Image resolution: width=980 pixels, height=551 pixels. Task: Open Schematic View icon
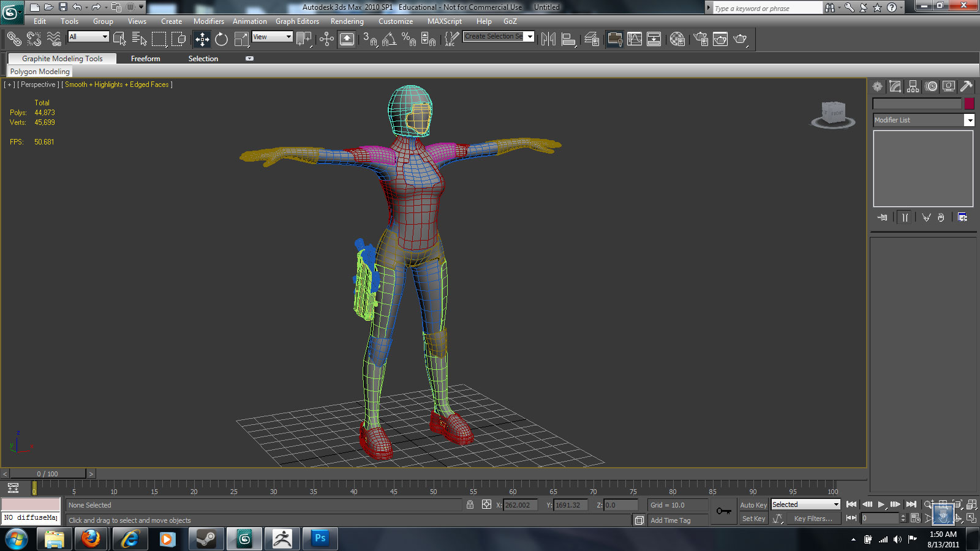(654, 39)
